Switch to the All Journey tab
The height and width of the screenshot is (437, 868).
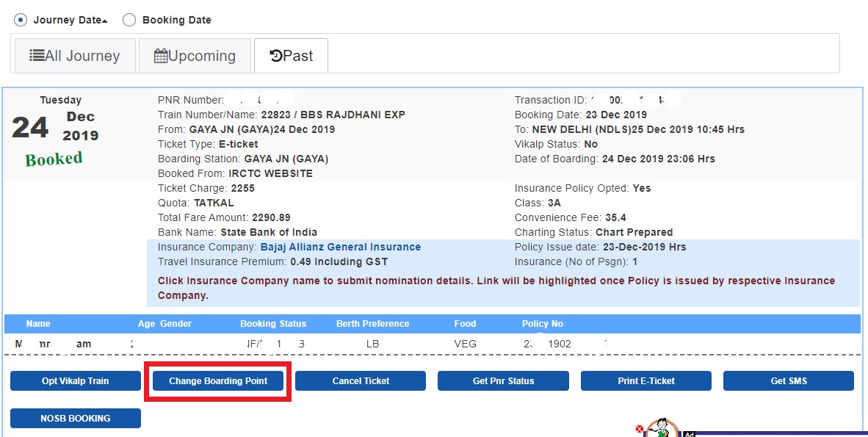[x=73, y=55]
